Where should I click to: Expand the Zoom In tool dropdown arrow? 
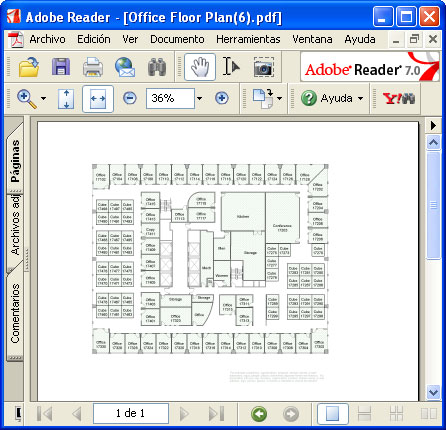pos(43,98)
